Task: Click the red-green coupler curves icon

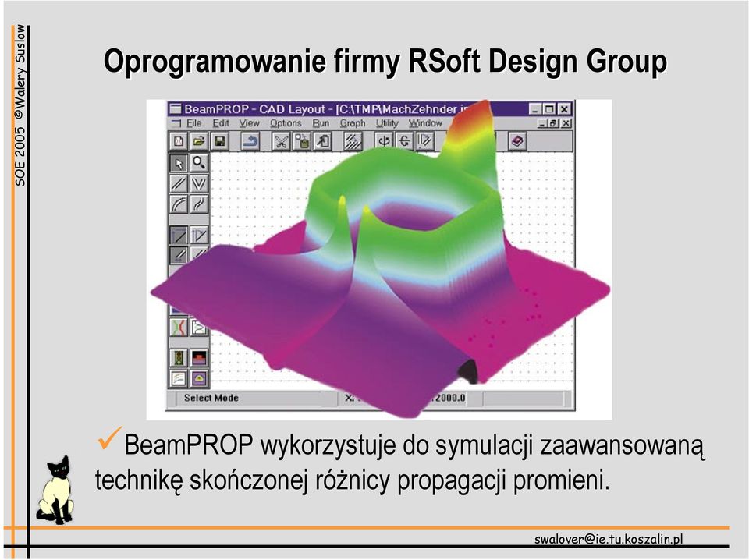Action: tap(179, 327)
